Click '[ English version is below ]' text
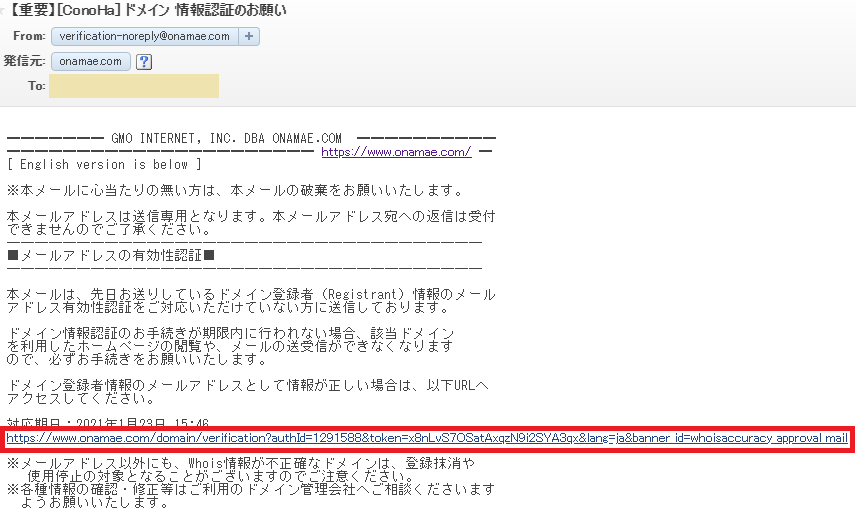 pos(104,164)
